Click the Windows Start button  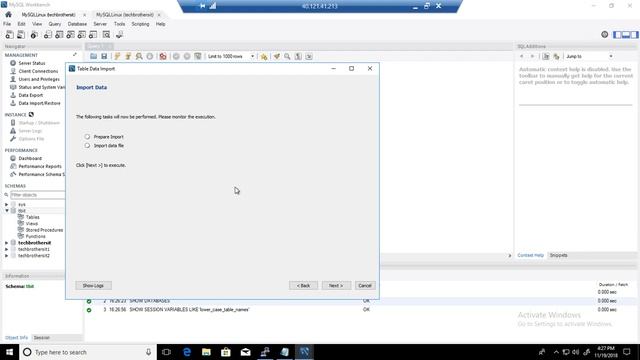(9, 352)
